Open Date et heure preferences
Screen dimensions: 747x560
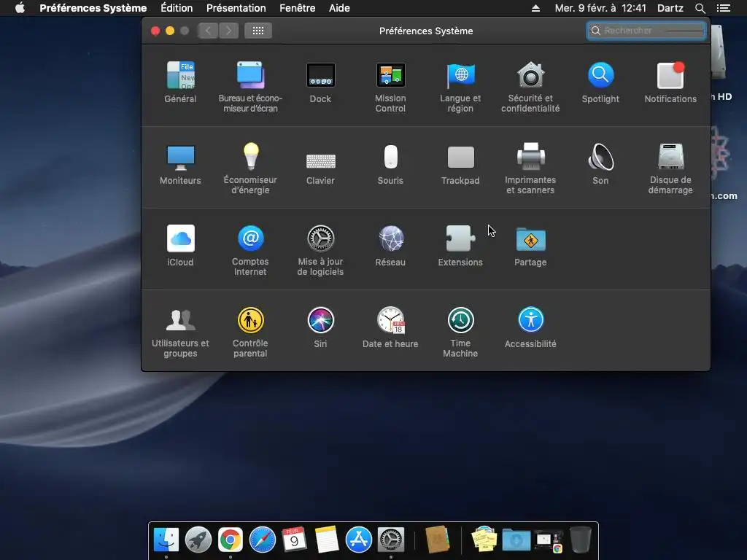390,327
